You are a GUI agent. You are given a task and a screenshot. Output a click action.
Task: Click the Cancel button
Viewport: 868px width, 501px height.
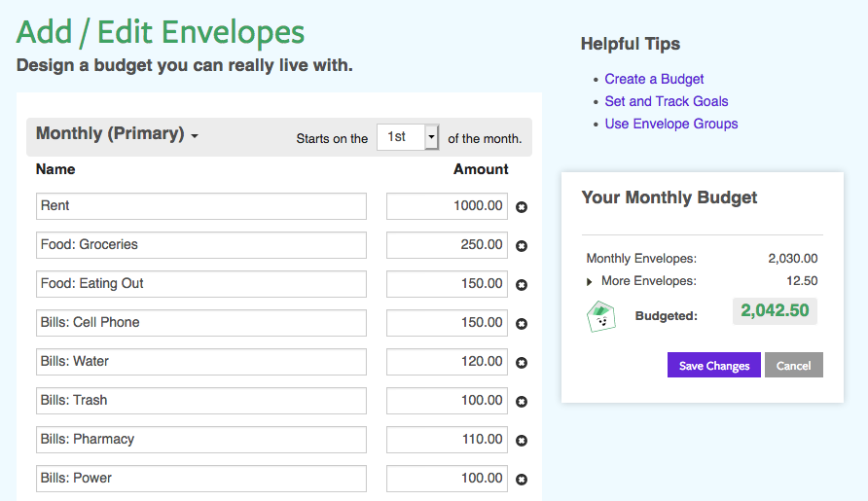coord(794,365)
